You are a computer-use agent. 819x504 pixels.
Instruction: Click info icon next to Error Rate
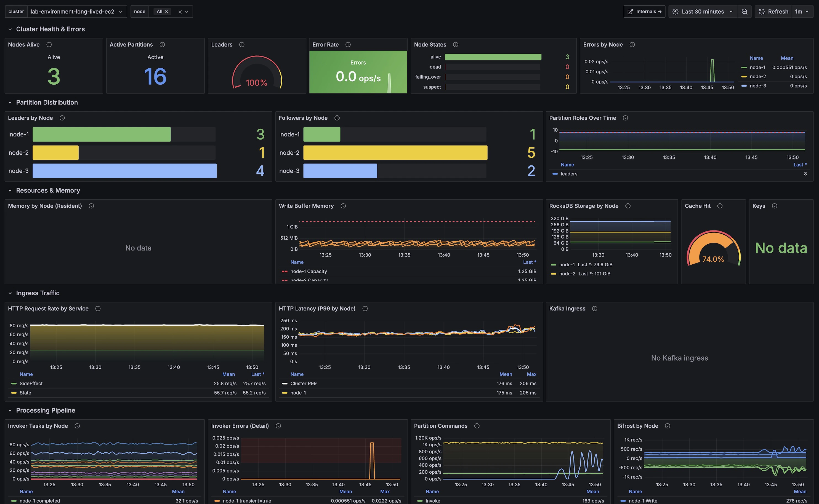tap(348, 45)
